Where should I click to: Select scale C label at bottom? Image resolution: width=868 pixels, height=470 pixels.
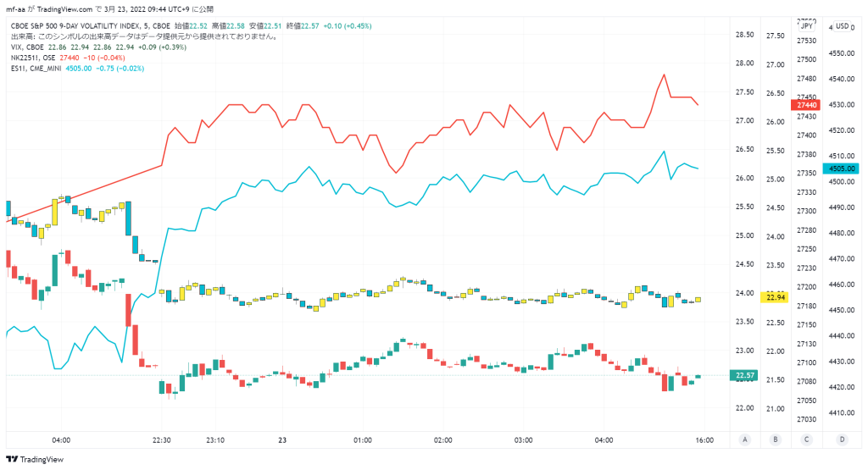pyautogui.click(x=806, y=440)
